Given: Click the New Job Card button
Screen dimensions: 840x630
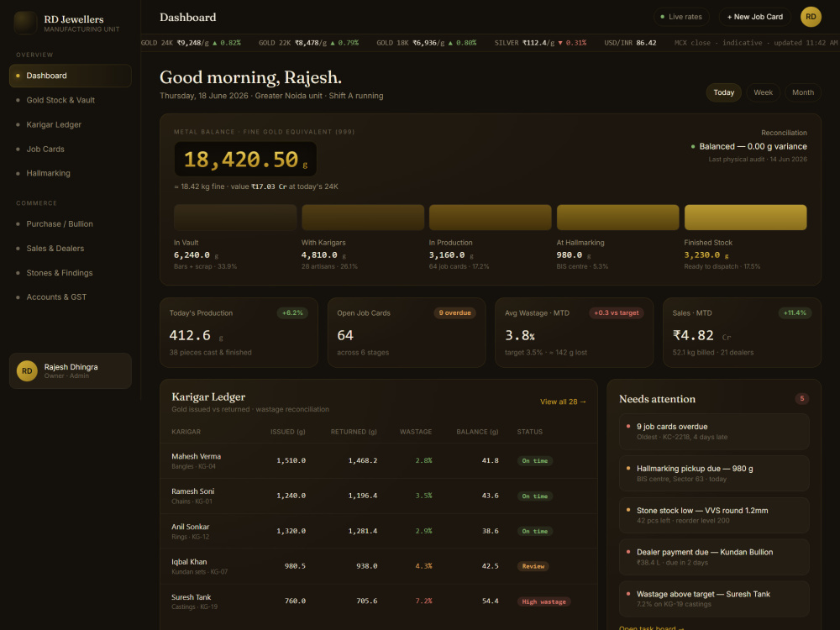Looking at the screenshot, I should 755,17.
